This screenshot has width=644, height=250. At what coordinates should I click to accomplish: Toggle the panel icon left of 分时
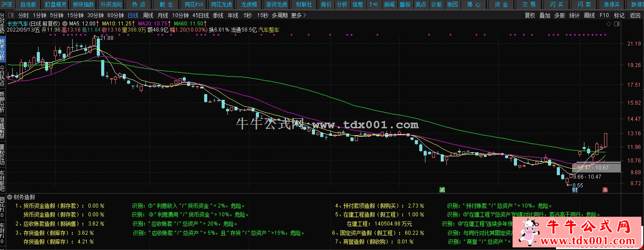coord(11,16)
